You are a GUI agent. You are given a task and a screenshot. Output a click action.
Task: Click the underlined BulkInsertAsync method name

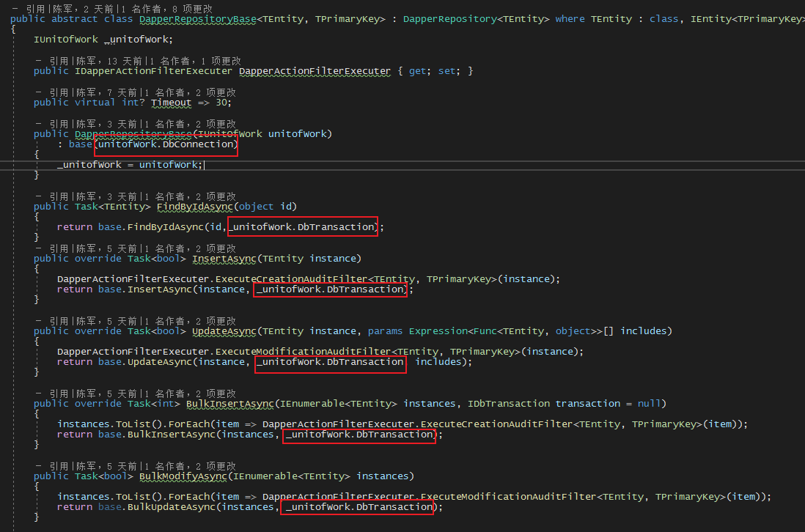click(231, 403)
